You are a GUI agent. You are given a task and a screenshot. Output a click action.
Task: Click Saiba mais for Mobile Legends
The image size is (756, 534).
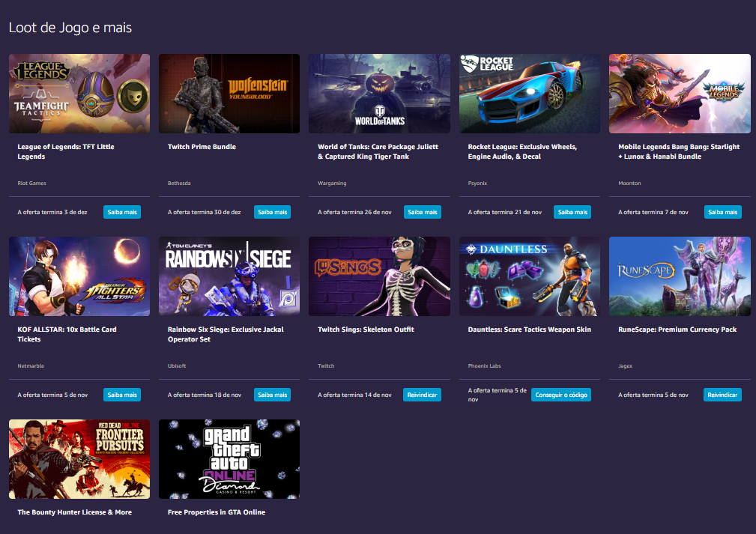pos(723,212)
